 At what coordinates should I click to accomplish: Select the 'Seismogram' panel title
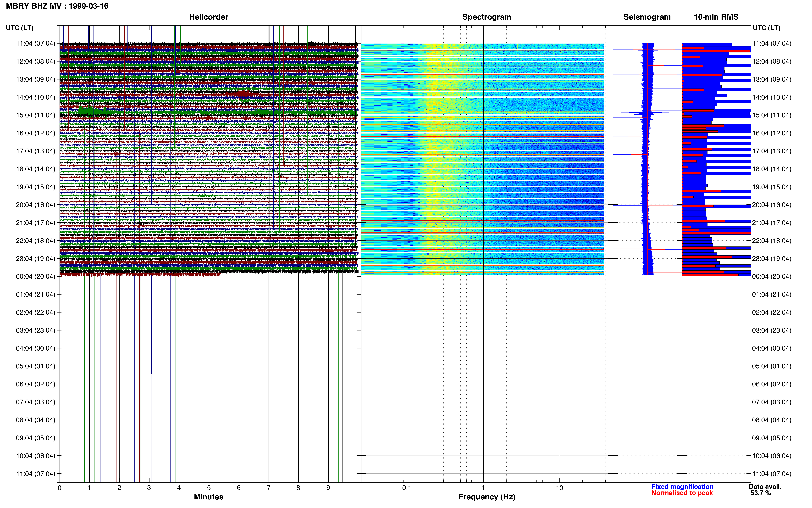(x=647, y=17)
